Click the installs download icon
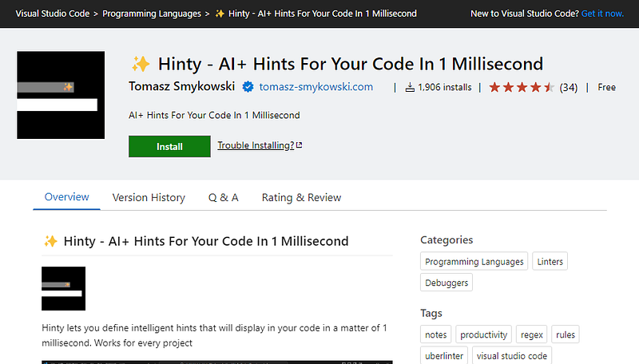 [410, 87]
